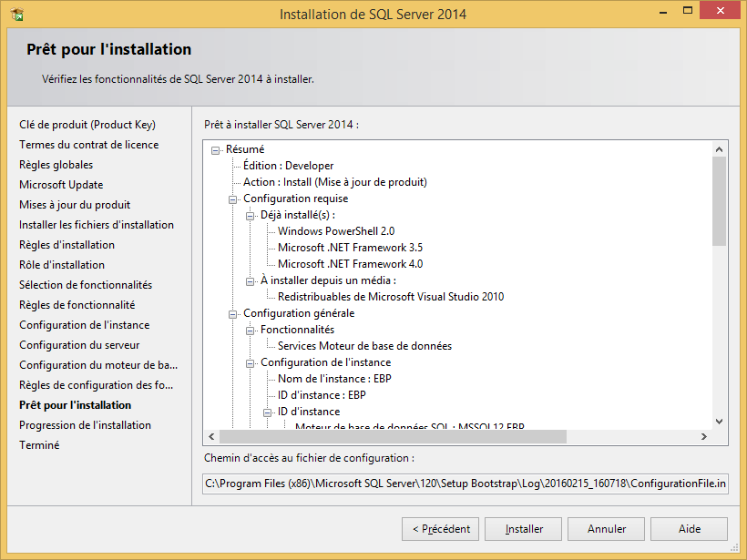747x560 pixels.
Task: Collapse the Fonctionnalités node
Action: 250,331
